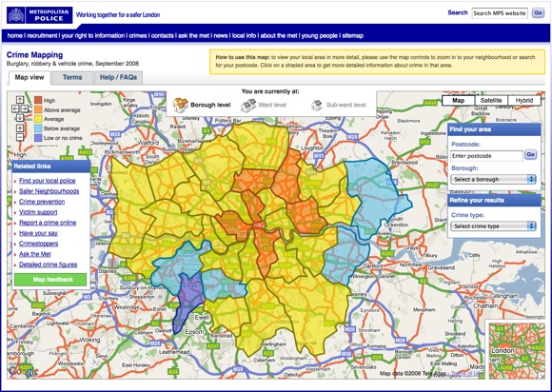Zoom in using the plus map control
The width and height of the screenshot is (552, 392).
click(20, 127)
